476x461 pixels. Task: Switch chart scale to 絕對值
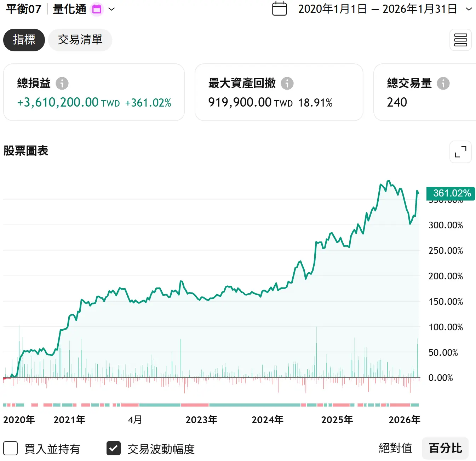[x=395, y=448]
